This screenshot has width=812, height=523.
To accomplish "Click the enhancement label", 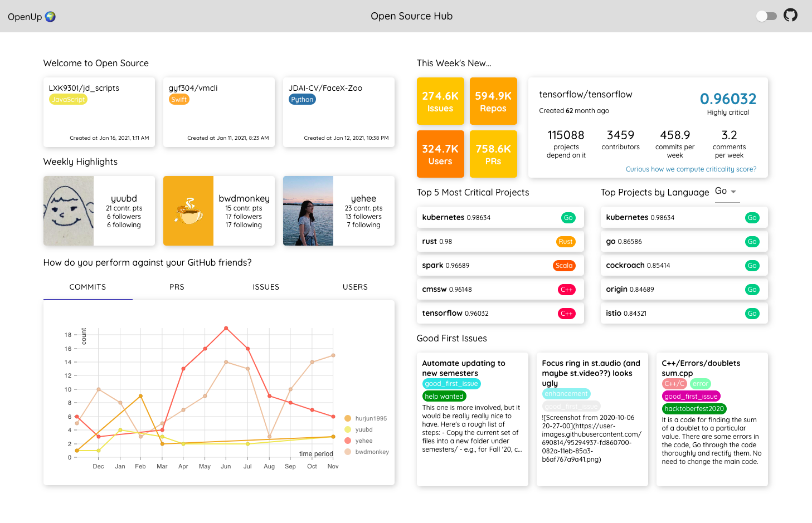I will (x=566, y=394).
